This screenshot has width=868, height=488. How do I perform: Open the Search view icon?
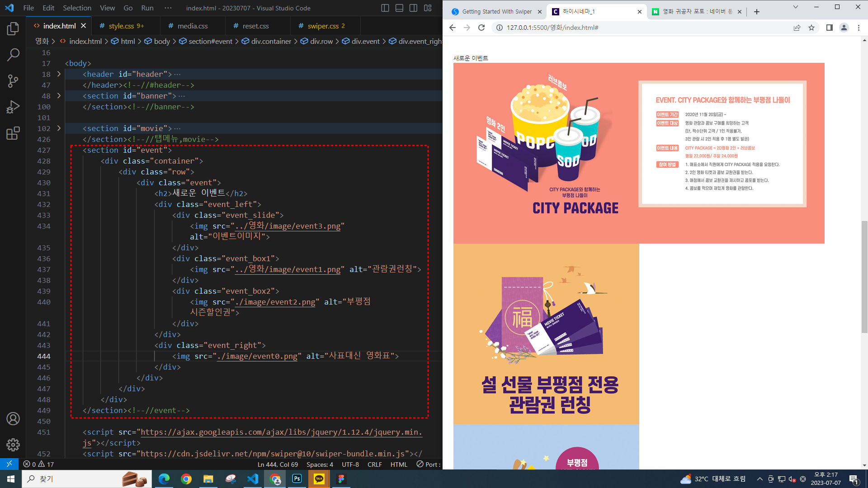click(13, 55)
